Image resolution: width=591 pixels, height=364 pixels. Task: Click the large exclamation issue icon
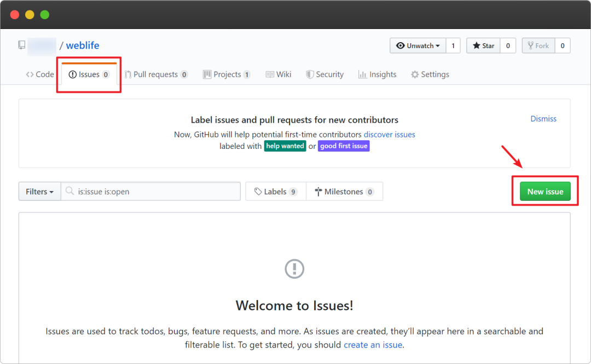pyautogui.click(x=294, y=269)
